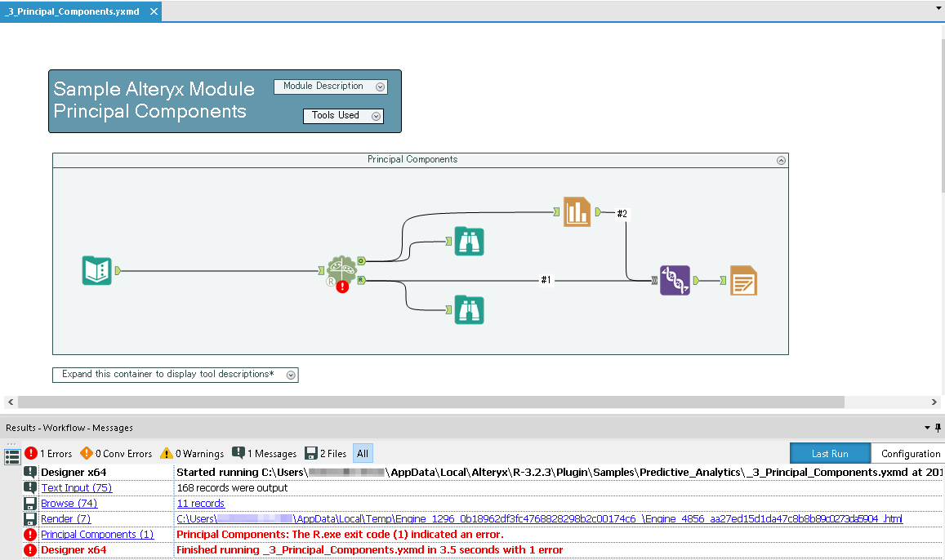945x560 pixels.
Task: Open the upper Browse tool on the canvas
Action: click(469, 241)
